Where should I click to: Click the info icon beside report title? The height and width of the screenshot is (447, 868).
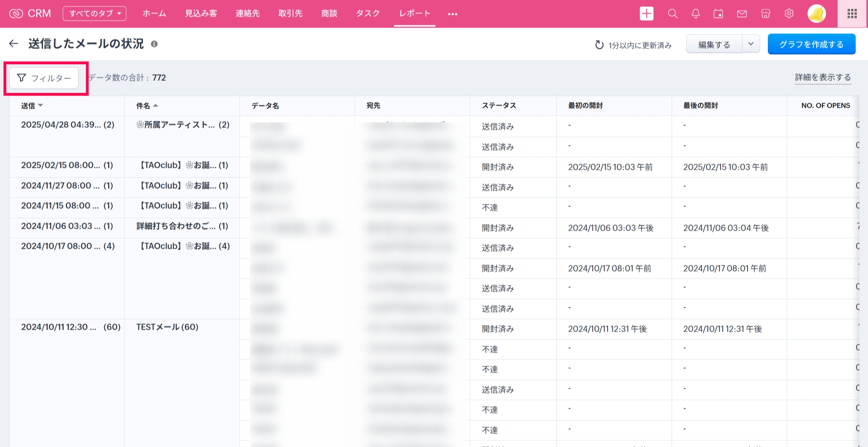pos(154,44)
